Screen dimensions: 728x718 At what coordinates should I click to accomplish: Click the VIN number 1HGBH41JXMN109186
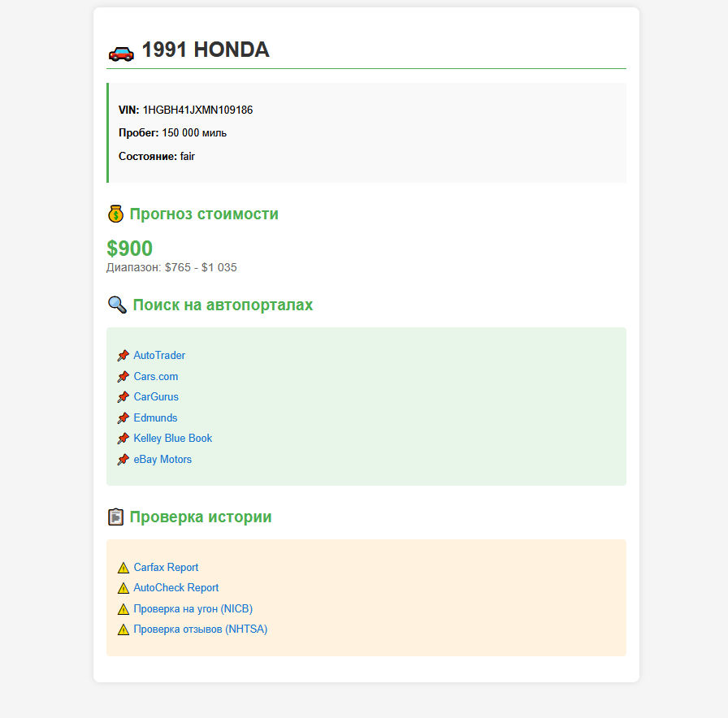[197, 110]
